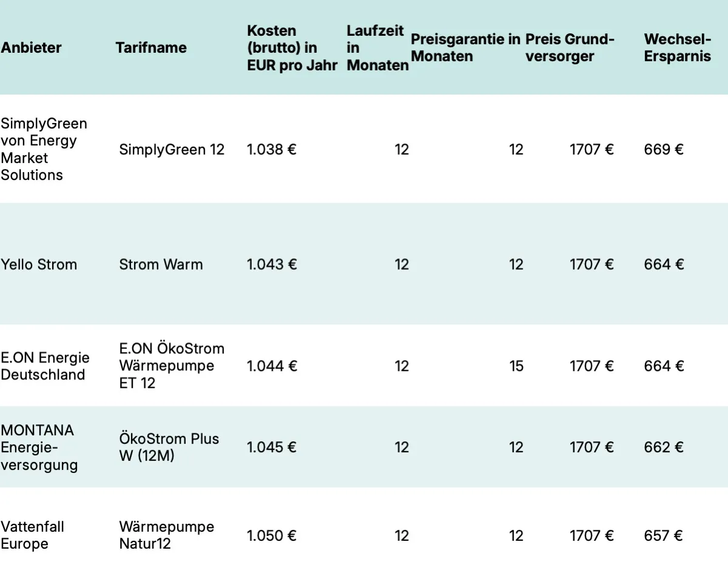Click the Yello Strom provider name
Viewport: 728px width, 582px height.
(x=39, y=264)
